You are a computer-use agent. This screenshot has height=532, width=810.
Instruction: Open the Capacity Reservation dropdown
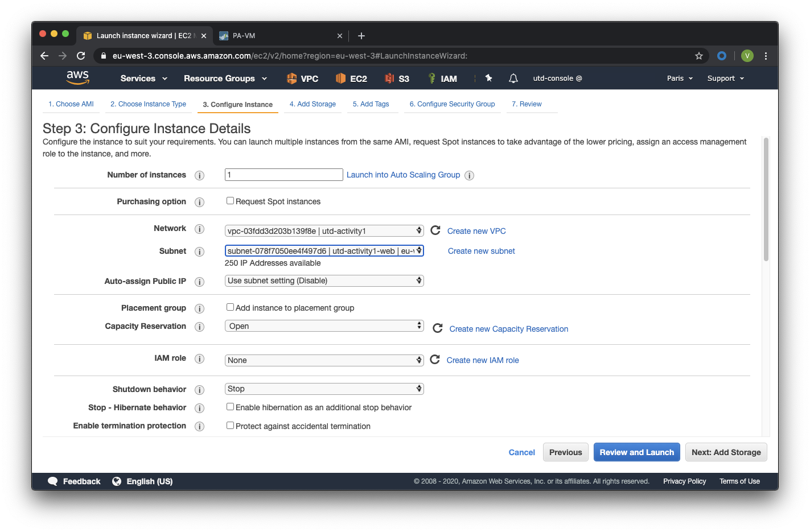[x=324, y=326]
